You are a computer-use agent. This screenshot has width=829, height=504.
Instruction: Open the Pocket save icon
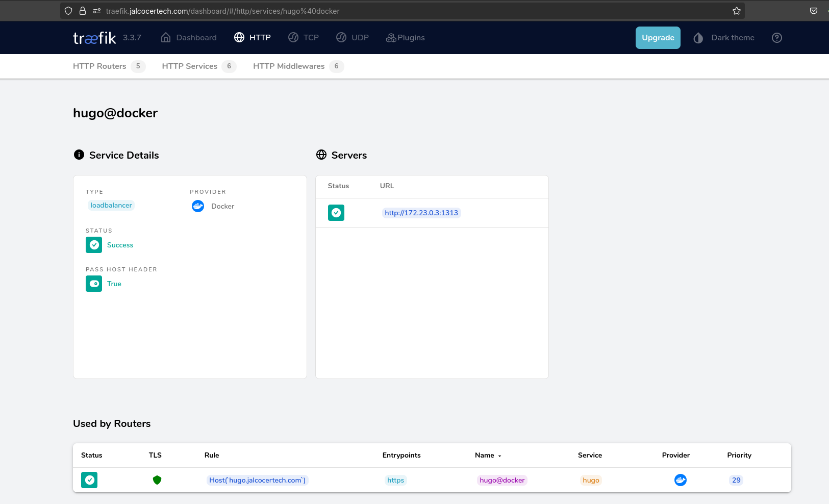pyautogui.click(x=814, y=11)
